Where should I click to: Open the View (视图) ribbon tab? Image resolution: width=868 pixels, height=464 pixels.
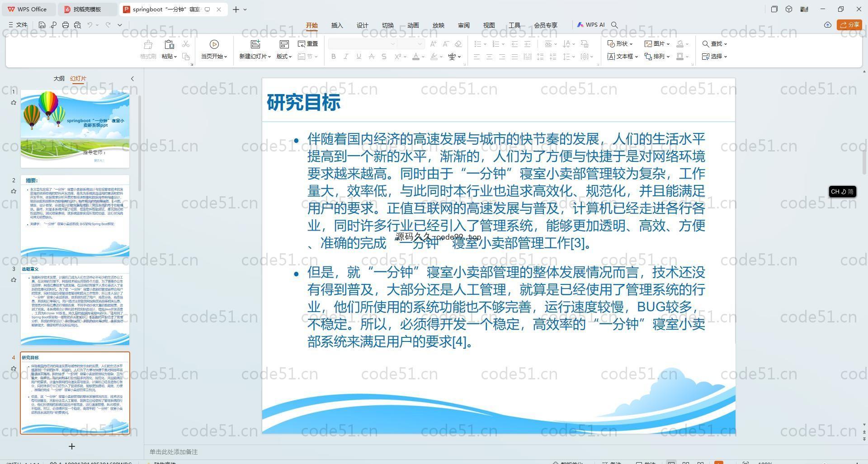[x=489, y=25]
